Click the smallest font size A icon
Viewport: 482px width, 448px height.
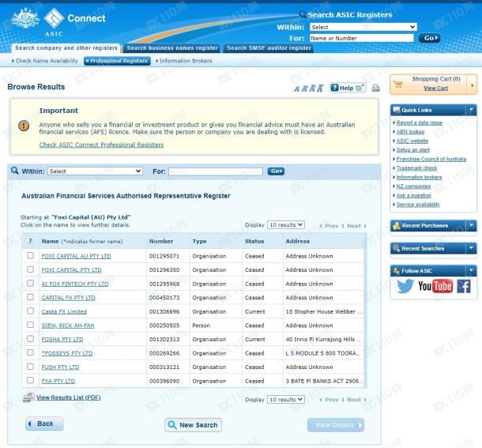pos(296,88)
